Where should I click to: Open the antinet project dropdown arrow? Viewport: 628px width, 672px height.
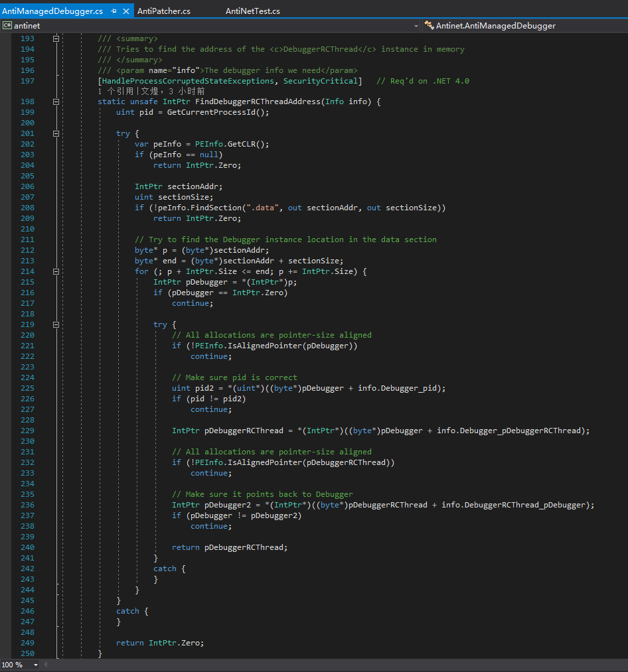(416, 26)
